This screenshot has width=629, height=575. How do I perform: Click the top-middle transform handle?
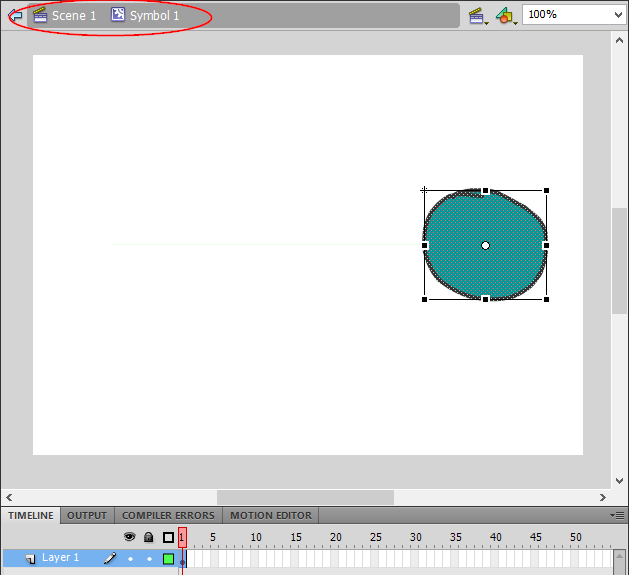[x=485, y=191]
